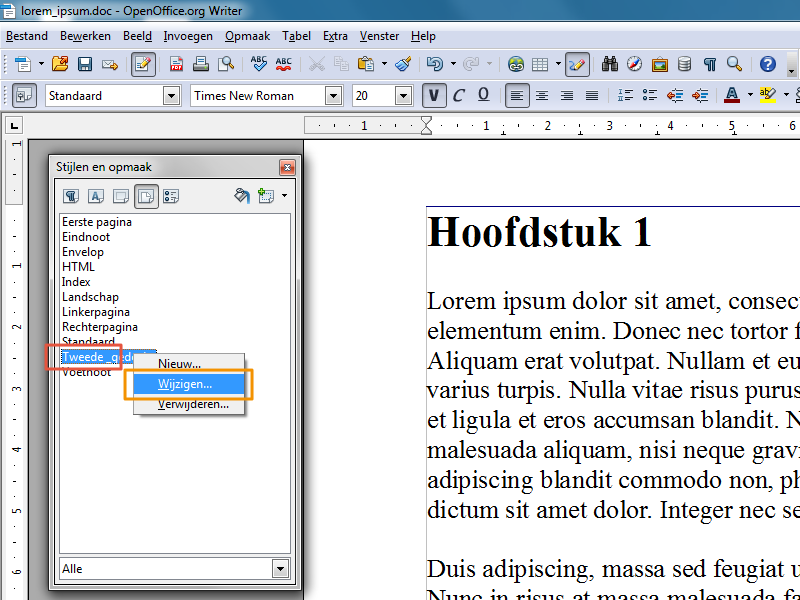Expand Table insert dropdown arrow

(x=558, y=64)
